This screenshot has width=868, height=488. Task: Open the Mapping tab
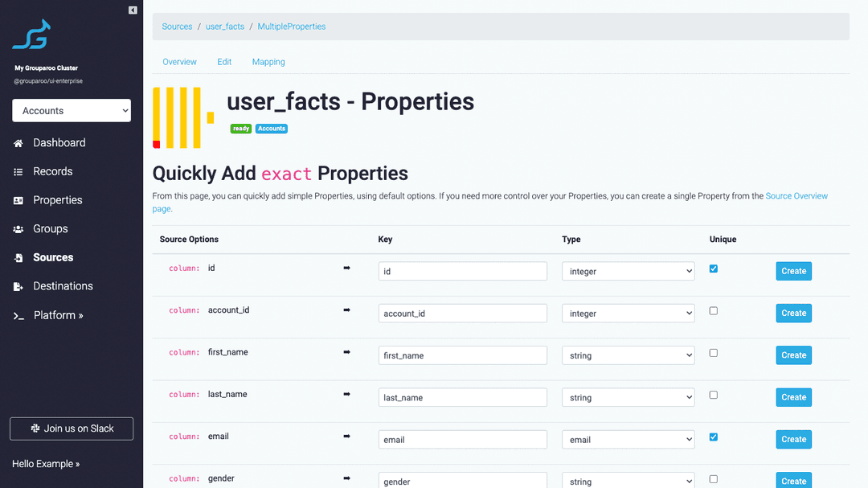(268, 61)
